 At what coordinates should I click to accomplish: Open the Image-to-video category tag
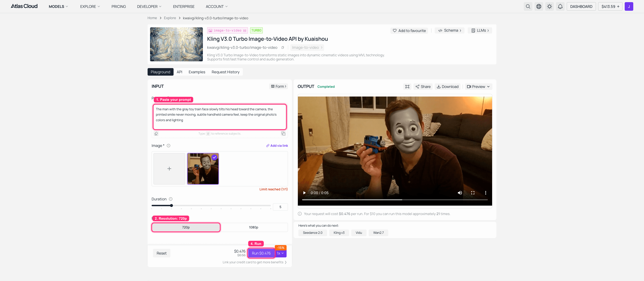click(x=307, y=47)
